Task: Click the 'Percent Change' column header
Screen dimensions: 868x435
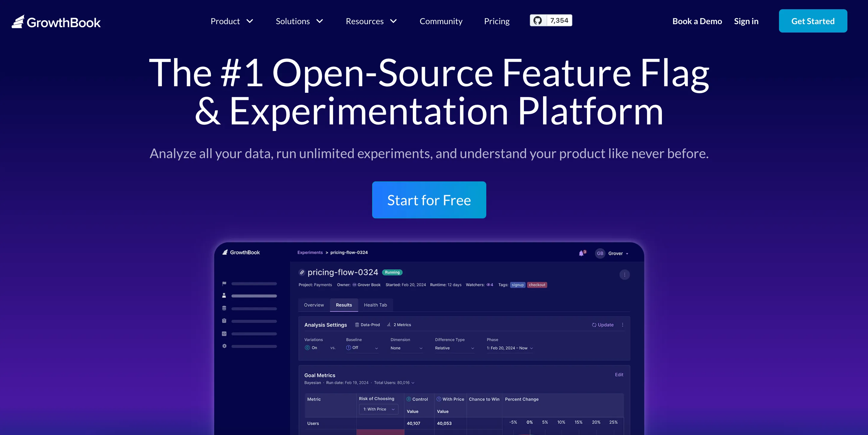Action: (x=522, y=399)
